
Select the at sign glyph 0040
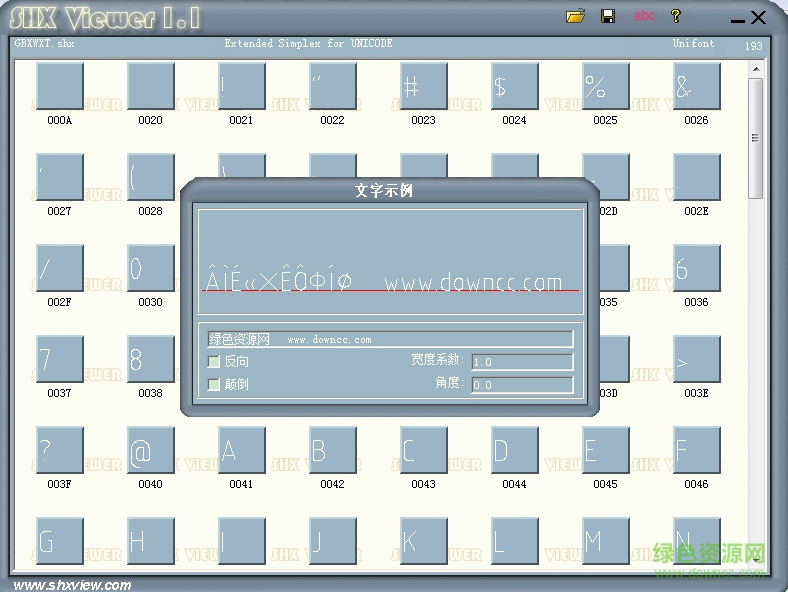[150, 450]
